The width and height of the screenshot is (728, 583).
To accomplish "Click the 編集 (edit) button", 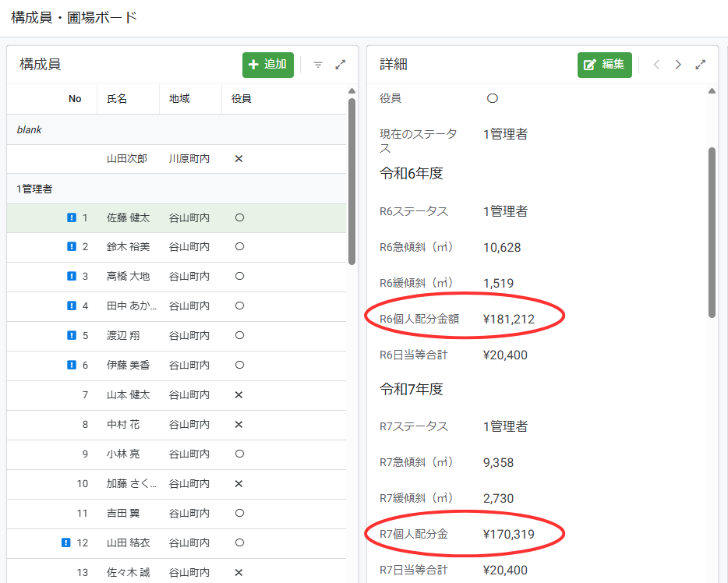I will tap(605, 65).
